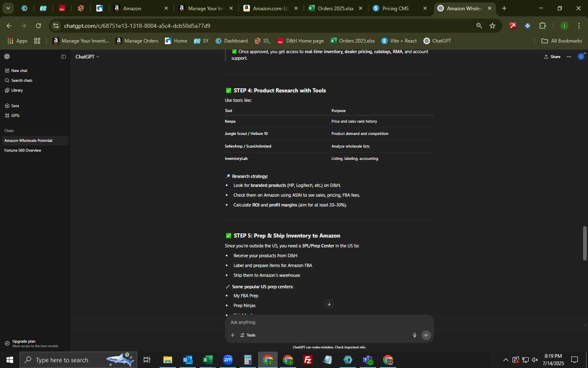This screenshot has width=588, height=368.
Task: Open File Explorer from the taskbar
Action: pos(168,360)
